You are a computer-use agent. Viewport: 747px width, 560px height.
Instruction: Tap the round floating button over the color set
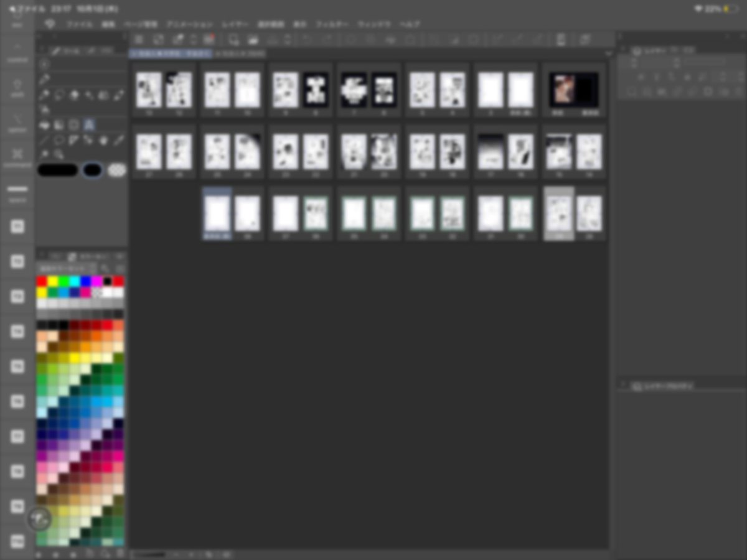[40, 518]
